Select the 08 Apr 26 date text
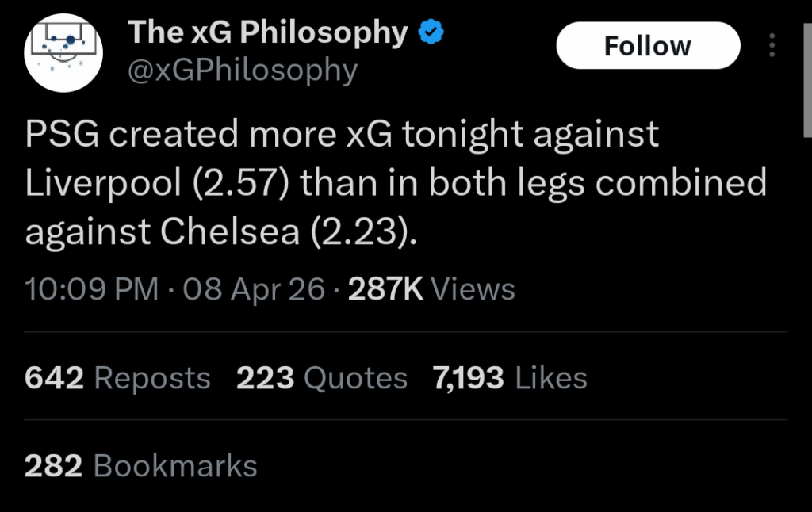Image resolution: width=812 pixels, height=512 pixels. [x=254, y=288]
